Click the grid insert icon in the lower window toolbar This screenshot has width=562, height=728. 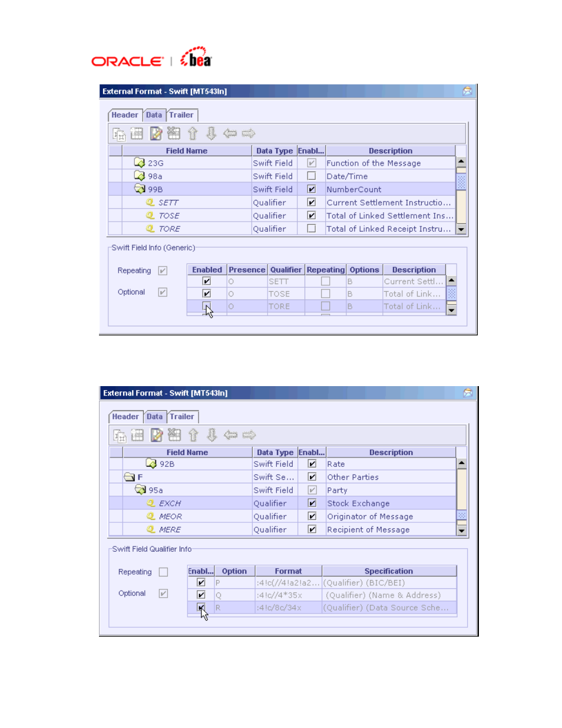[137, 436]
